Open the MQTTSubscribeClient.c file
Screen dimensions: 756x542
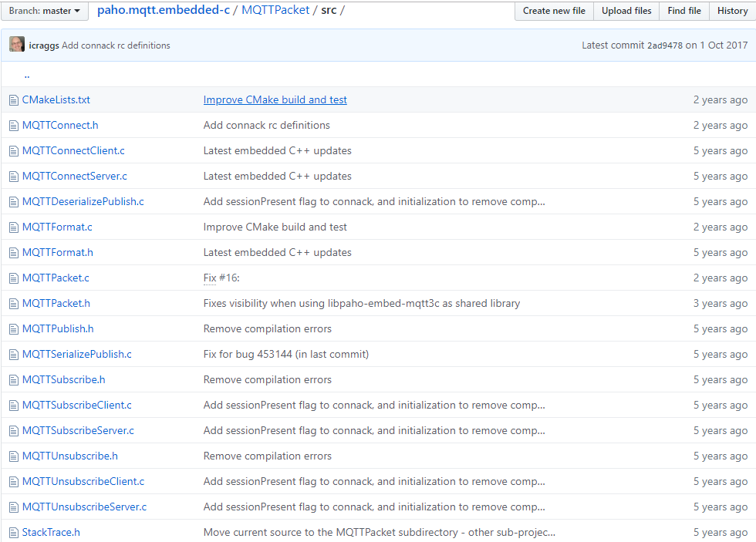pyautogui.click(x=76, y=406)
